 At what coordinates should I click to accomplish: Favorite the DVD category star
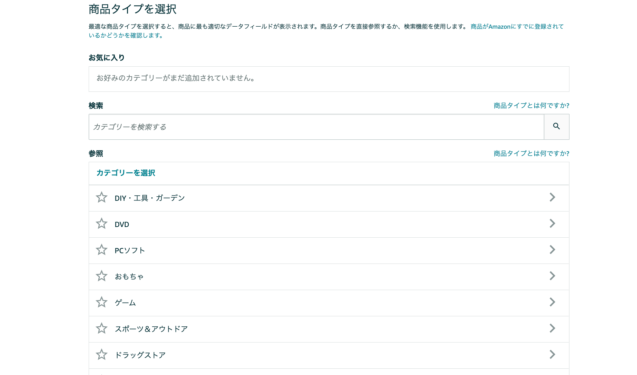(102, 224)
